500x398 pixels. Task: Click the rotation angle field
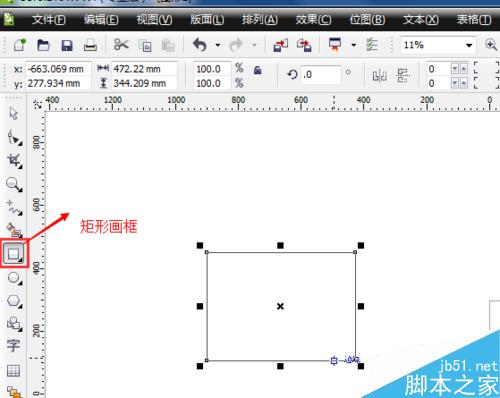321,74
